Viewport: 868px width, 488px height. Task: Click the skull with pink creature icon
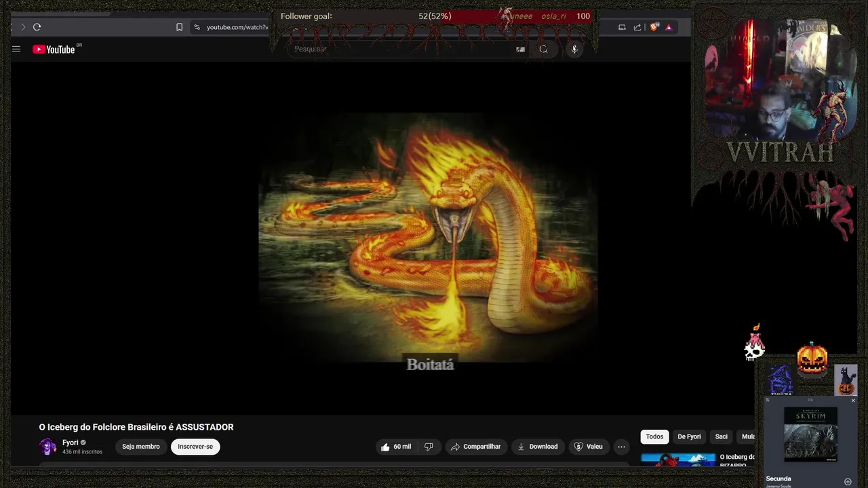755,344
